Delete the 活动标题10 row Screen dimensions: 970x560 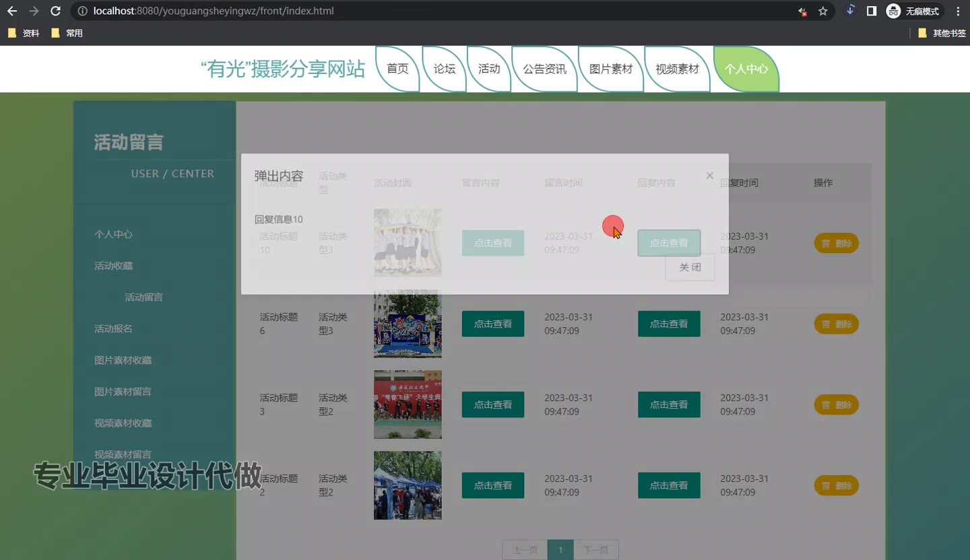[837, 243]
